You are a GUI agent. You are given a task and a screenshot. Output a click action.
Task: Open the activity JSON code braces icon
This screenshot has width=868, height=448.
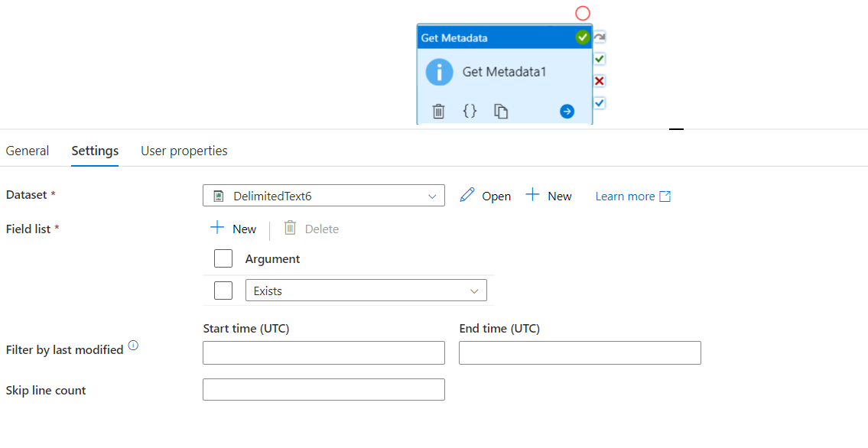[x=470, y=111]
